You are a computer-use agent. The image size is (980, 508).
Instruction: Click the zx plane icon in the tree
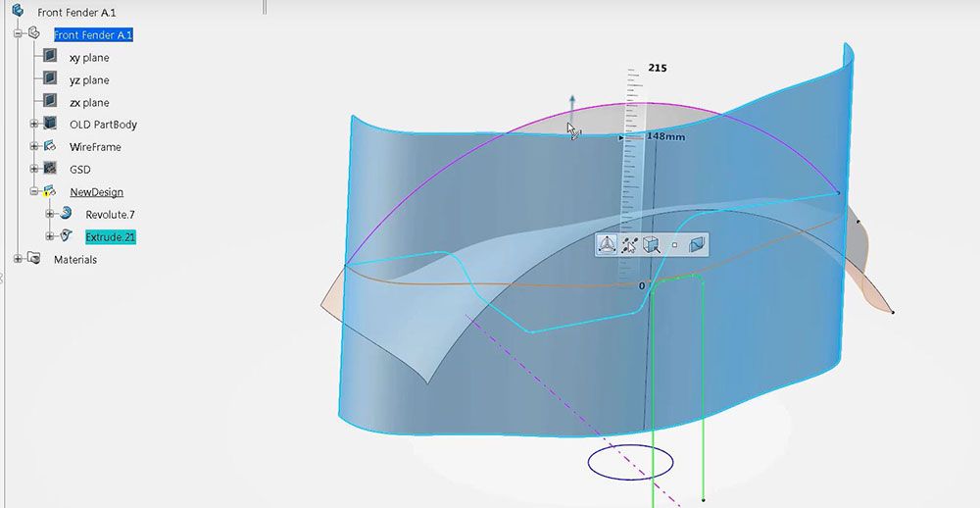50,100
